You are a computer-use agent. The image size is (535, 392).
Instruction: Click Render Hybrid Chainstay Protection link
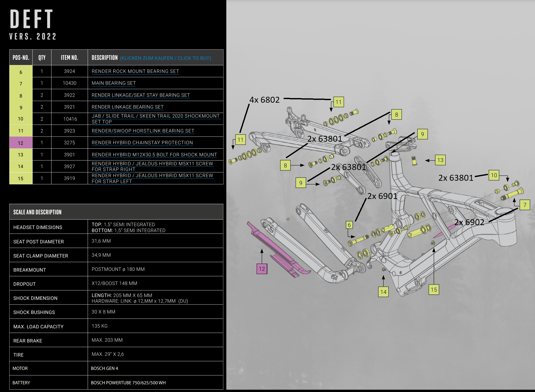coord(142,143)
